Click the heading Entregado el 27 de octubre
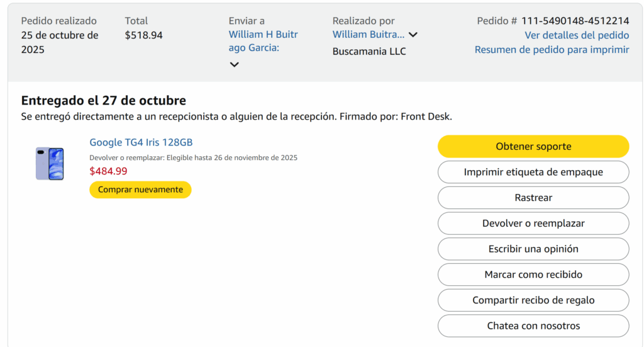The height and width of the screenshot is (347, 644). 104,100
